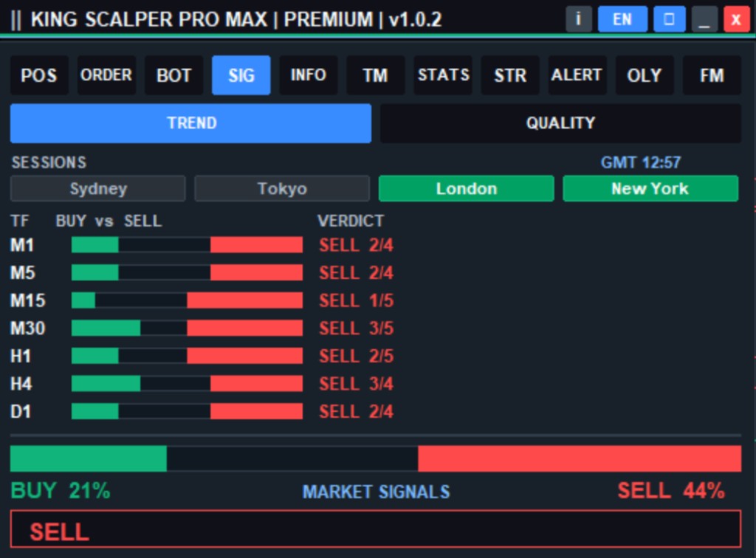Open the info 'i' button
Image resolution: width=756 pixels, height=558 pixels.
[x=579, y=19]
